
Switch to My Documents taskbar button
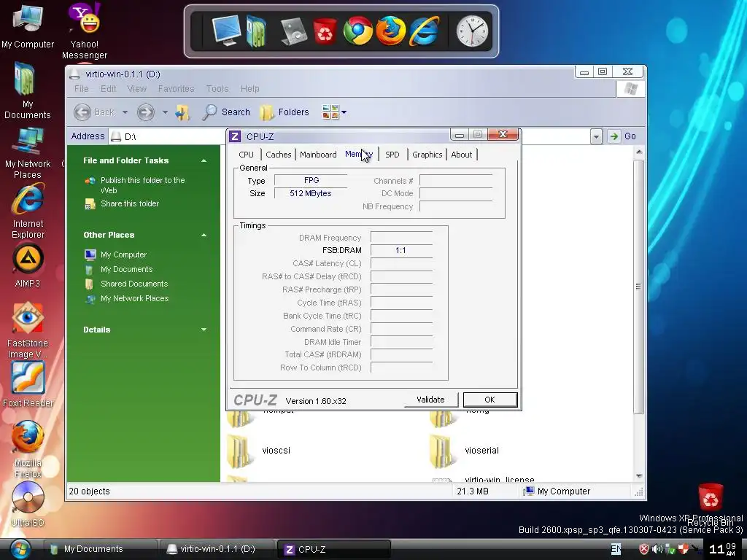(99, 549)
